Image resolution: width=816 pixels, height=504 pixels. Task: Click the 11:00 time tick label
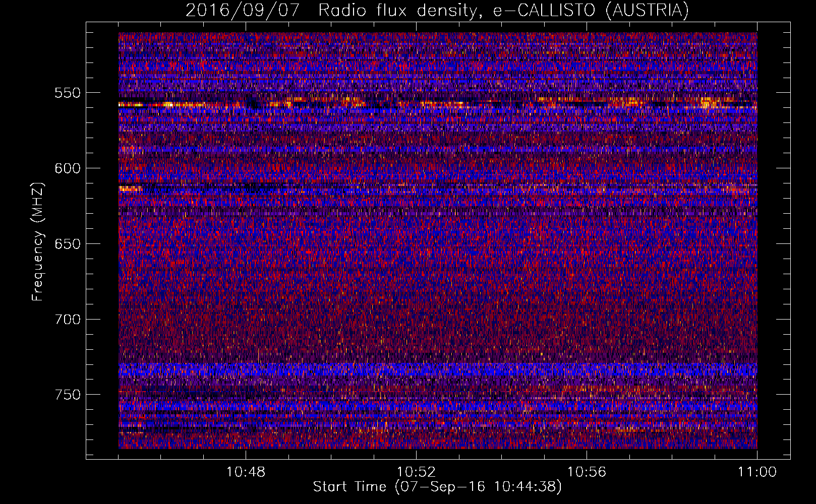(x=757, y=472)
